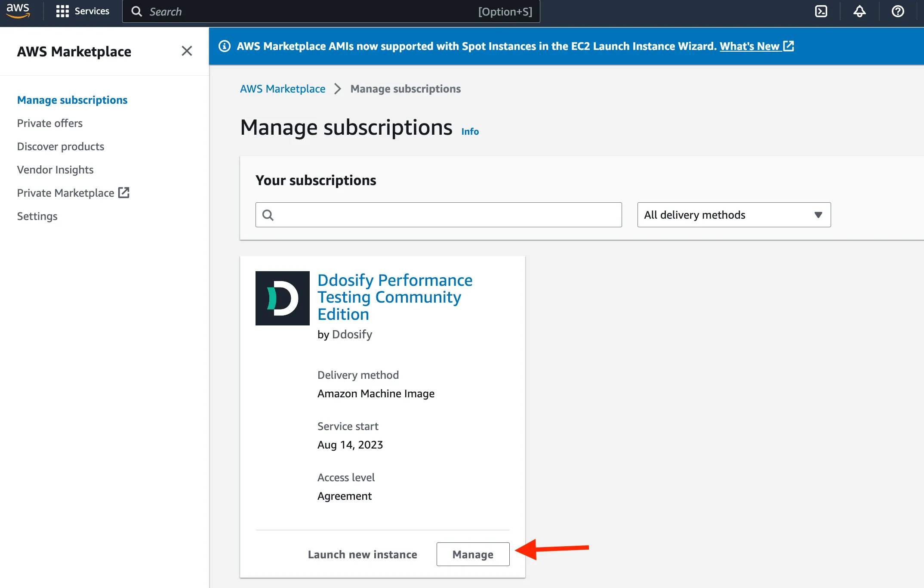Open the help question mark menu
This screenshot has width=924, height=588.
(x=898, y=11)
